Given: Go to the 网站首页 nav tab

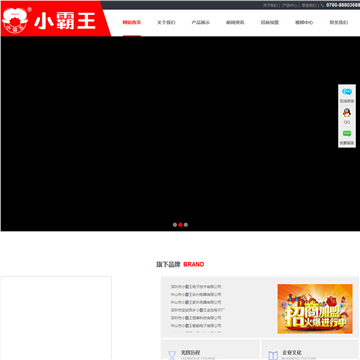Looking at the screenshot, I should click(x=132, y=23).
